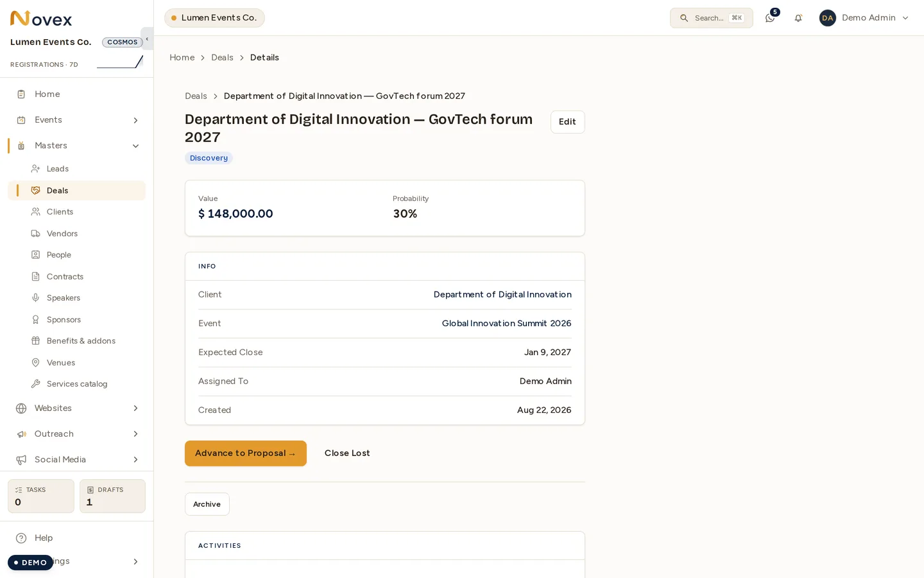Image resolution: width=924 pixels, height=578 pixels.
Task: Open the People menu item
Action: [77, 255]
